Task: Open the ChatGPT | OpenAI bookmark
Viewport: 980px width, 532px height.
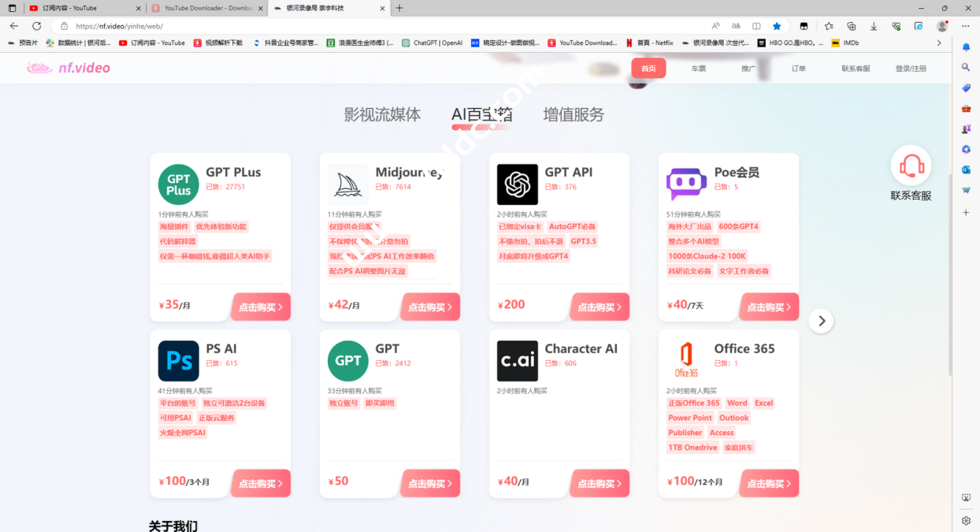Action: [x=432, y=43]
